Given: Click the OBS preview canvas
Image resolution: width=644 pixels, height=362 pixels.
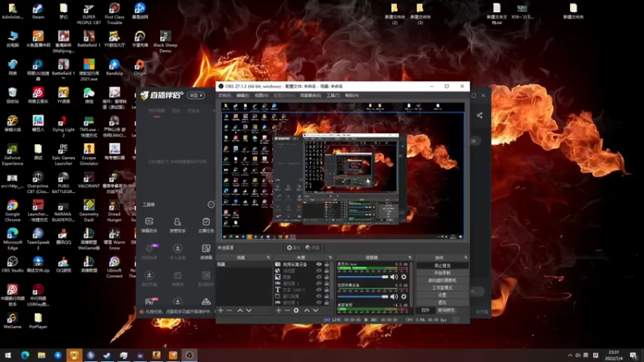Looking at the screenshot, I should click(343, 171).
